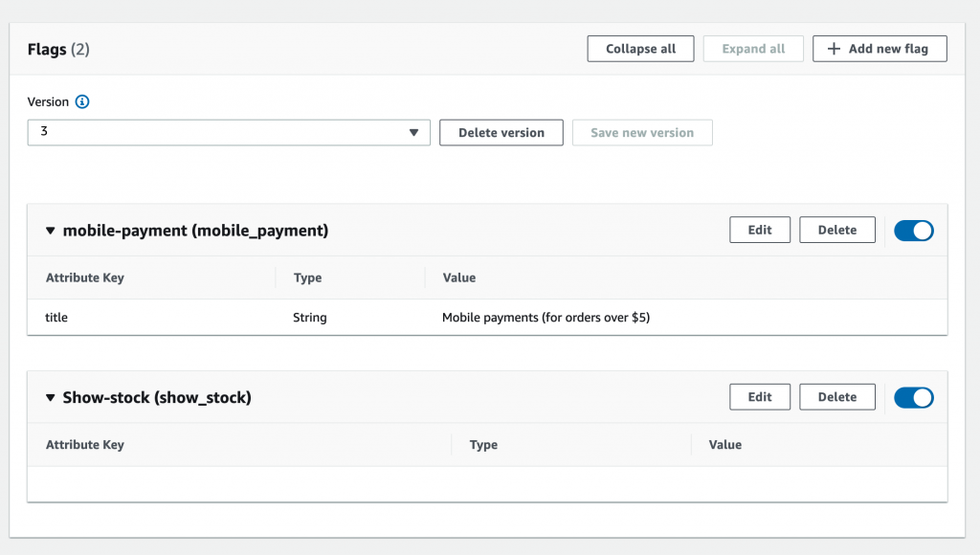This screenshot has height=555, width=980.
Task: Delete the mobile-payment flag
Action: pos(837,230)
